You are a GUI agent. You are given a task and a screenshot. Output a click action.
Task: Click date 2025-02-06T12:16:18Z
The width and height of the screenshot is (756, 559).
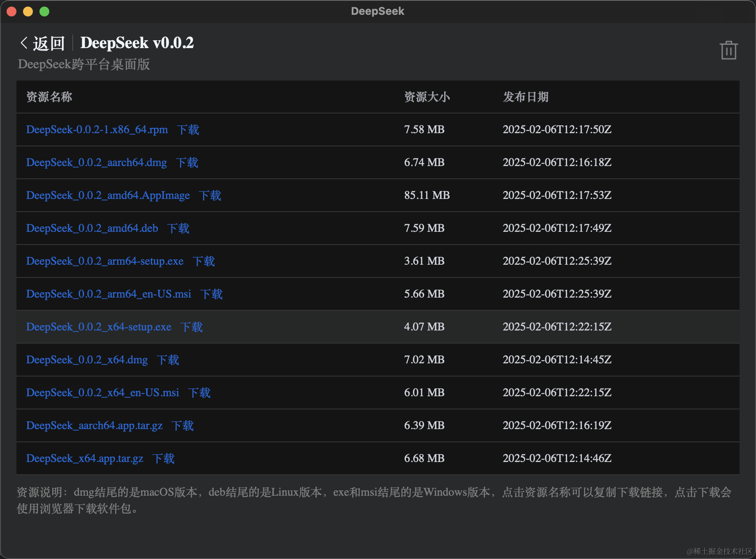pyautogui.click(x=557, y=162)
